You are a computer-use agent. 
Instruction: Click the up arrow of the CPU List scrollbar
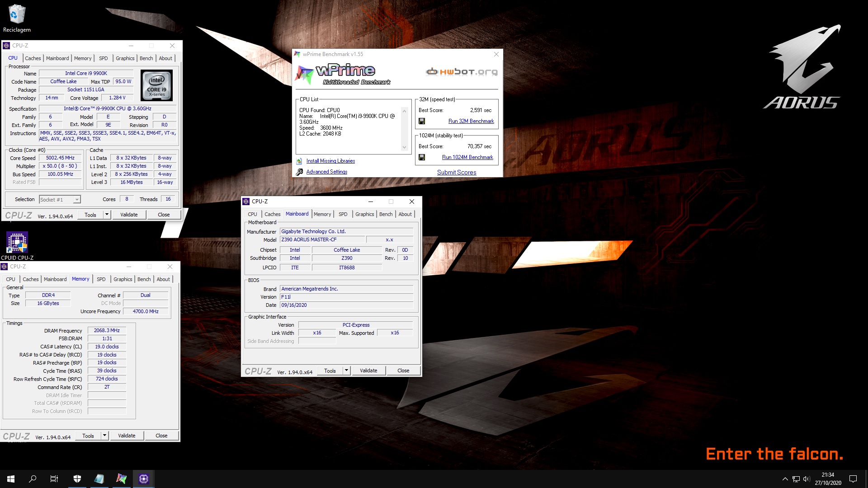[x=404, y=111]
